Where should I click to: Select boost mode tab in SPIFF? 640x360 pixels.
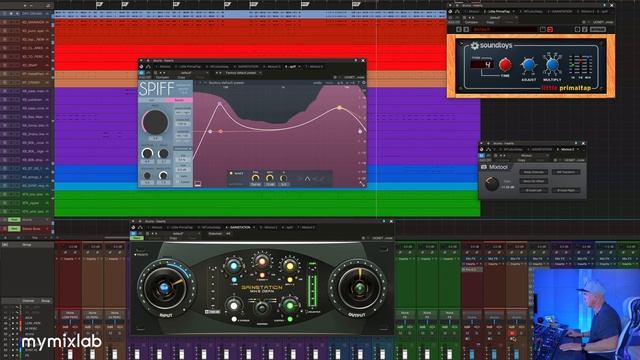(x=179, y=100)
